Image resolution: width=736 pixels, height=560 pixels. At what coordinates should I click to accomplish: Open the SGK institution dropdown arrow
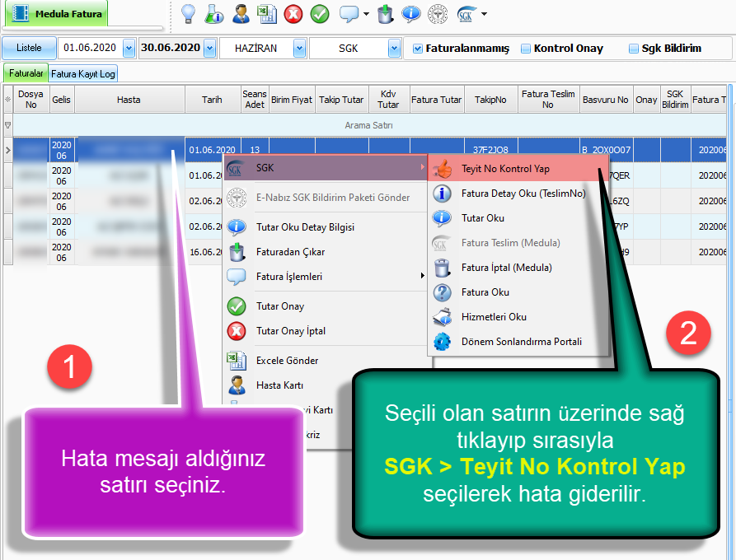(x=394, y=48)
